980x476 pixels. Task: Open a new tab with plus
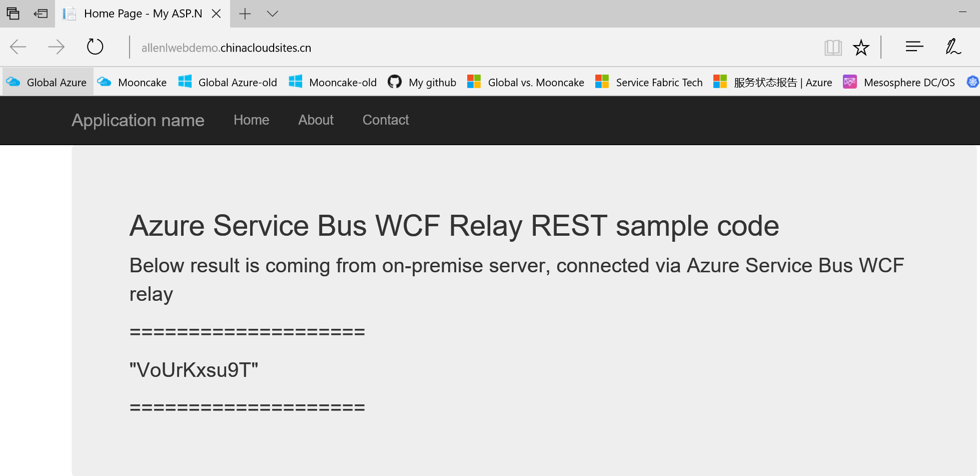click(245, 14)
